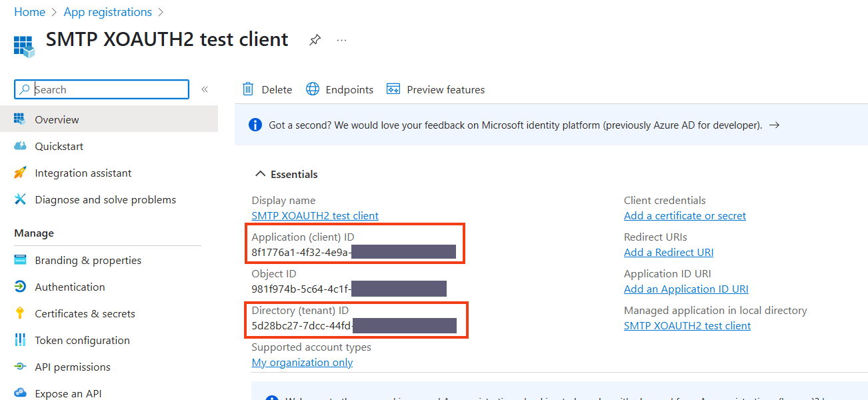Open the Quickstart page
This screenshot has width=868, height=400.
(109, 146)
